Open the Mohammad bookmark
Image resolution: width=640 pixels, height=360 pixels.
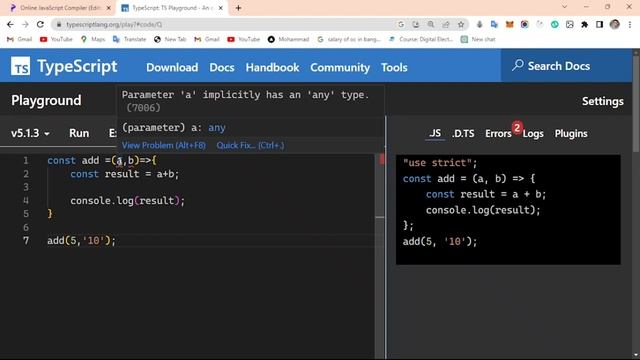click(x=289, y=39)
